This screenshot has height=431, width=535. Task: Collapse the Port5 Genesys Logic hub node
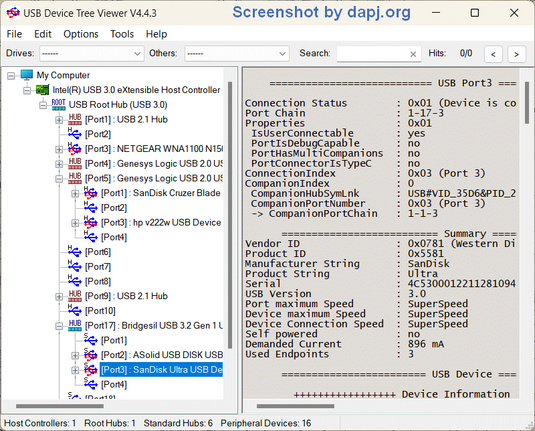(x=59, y=178)
